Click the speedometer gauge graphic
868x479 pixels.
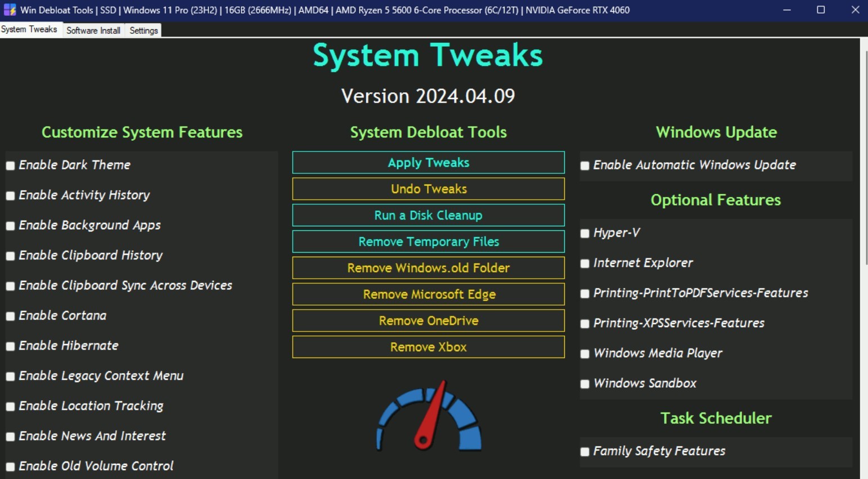tap(429, 415)
